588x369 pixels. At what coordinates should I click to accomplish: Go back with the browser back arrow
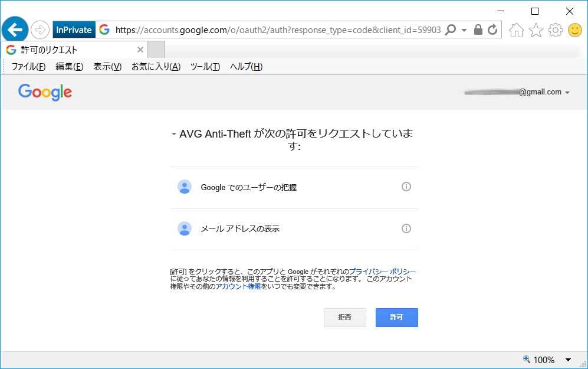click(x=15, y=30)
